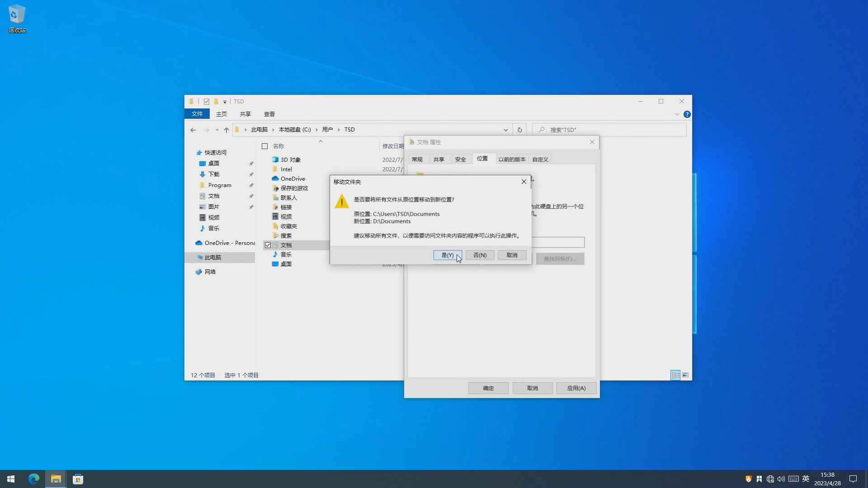
Task: Confirm move by clicking 是(Y)
Action: [447, 255]
